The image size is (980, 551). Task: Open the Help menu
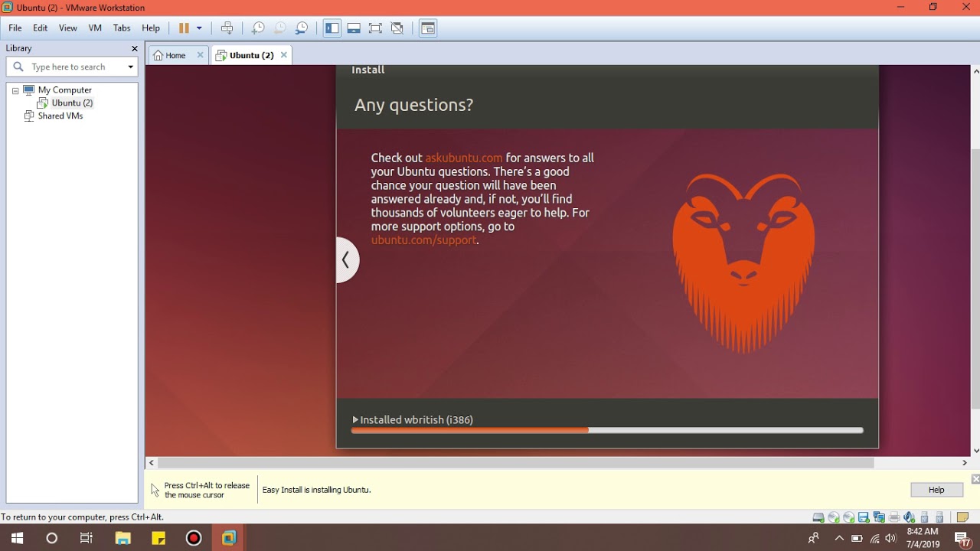(x=151, y=28)
